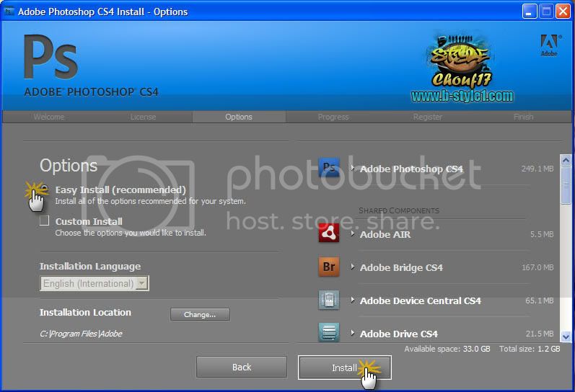Expand the Adobe Drive CS4 component
Viewport: 575px width, 392px height.
tap(352, 333)
